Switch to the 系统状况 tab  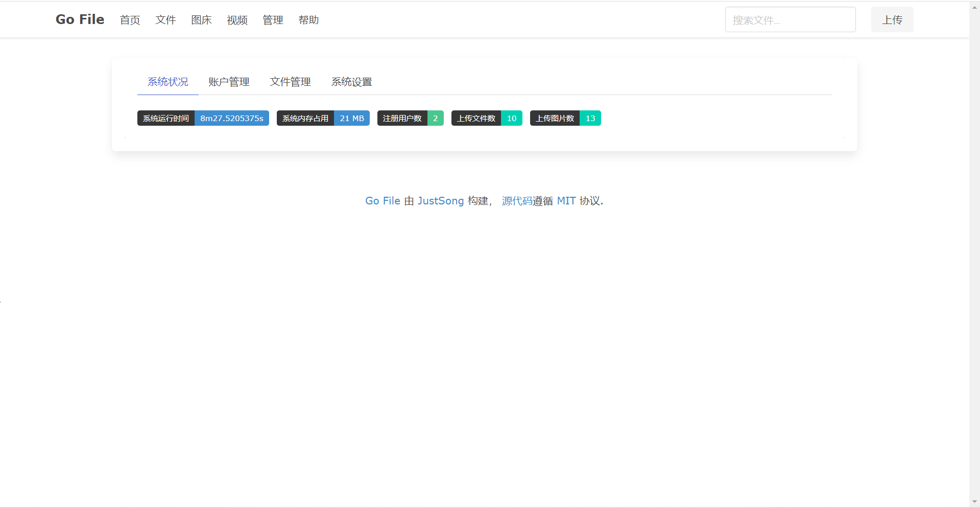168,82
